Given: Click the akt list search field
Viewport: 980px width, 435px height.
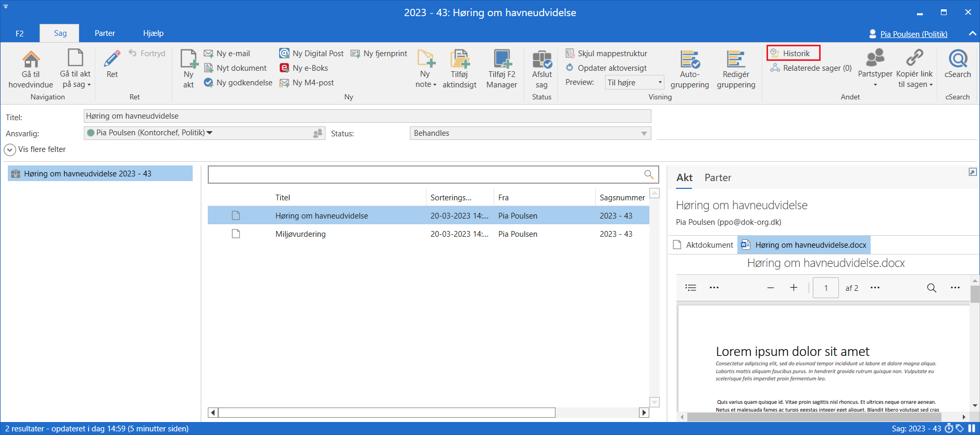Looking at the screenshot, I should [x=425, y=174].
